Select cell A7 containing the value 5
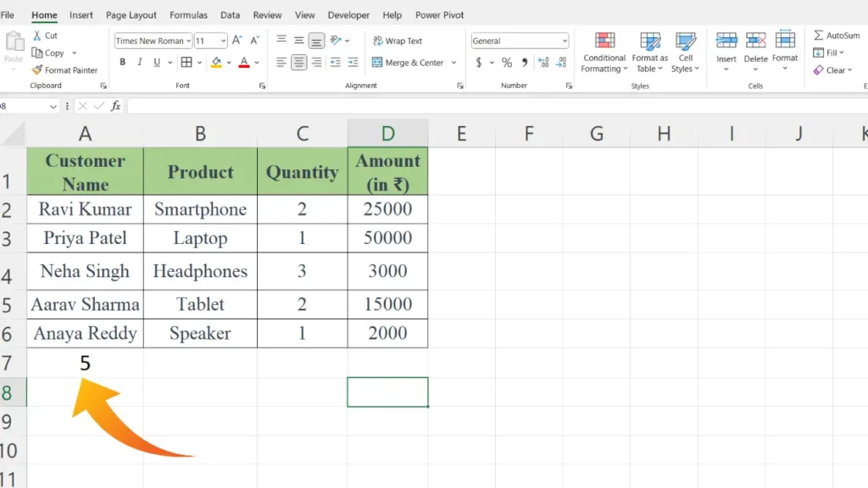The image size is (868, 488). pyautogui.click(x=85, y=363)
